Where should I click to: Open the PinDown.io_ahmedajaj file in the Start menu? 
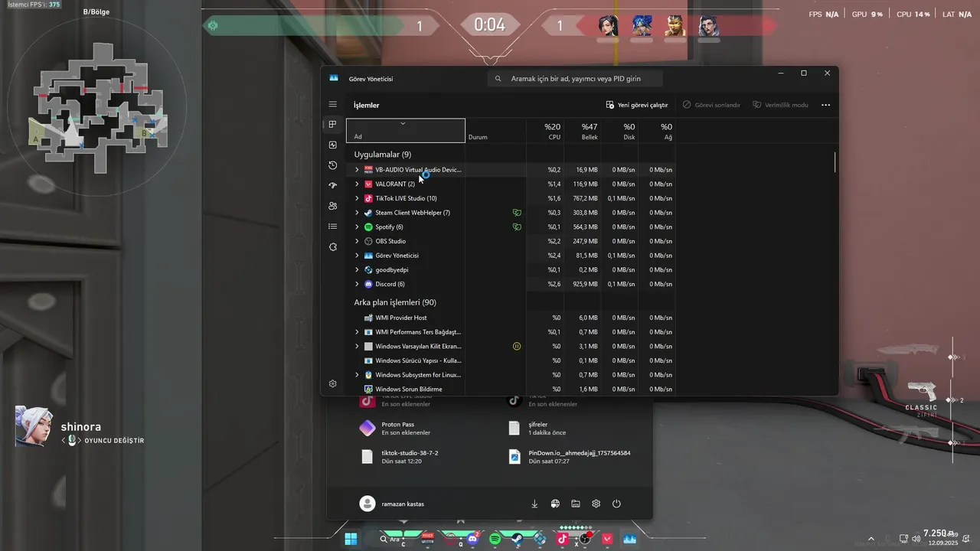pos(570,457)
